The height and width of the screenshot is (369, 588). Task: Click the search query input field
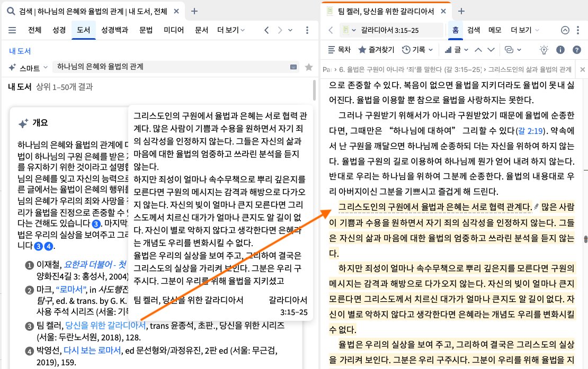click(x=173, y=67)
